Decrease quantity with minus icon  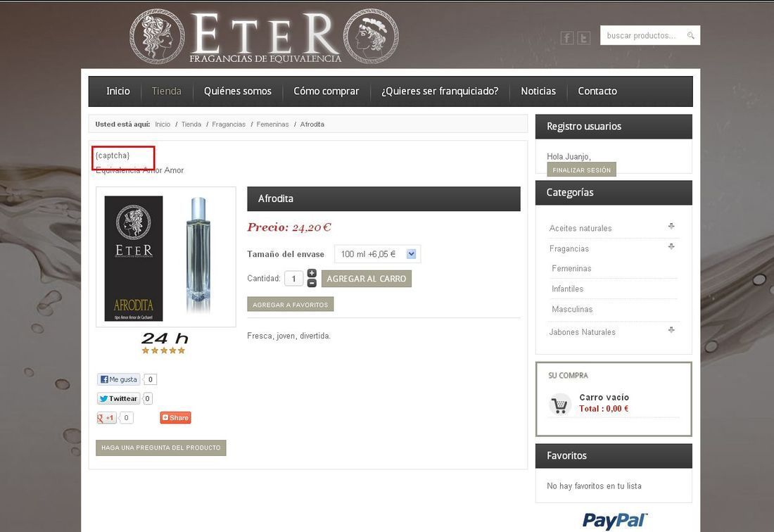(x=312, y=284)
